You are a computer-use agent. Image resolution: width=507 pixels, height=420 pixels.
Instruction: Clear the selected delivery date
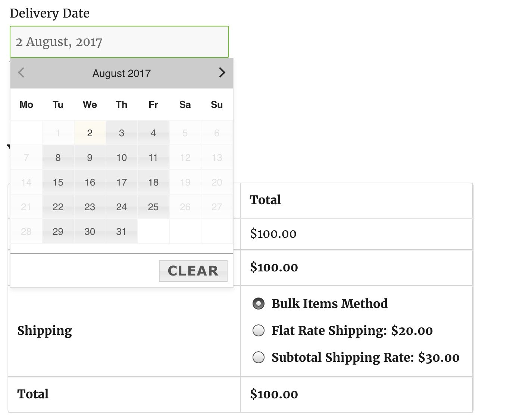[x=193, y=271]
